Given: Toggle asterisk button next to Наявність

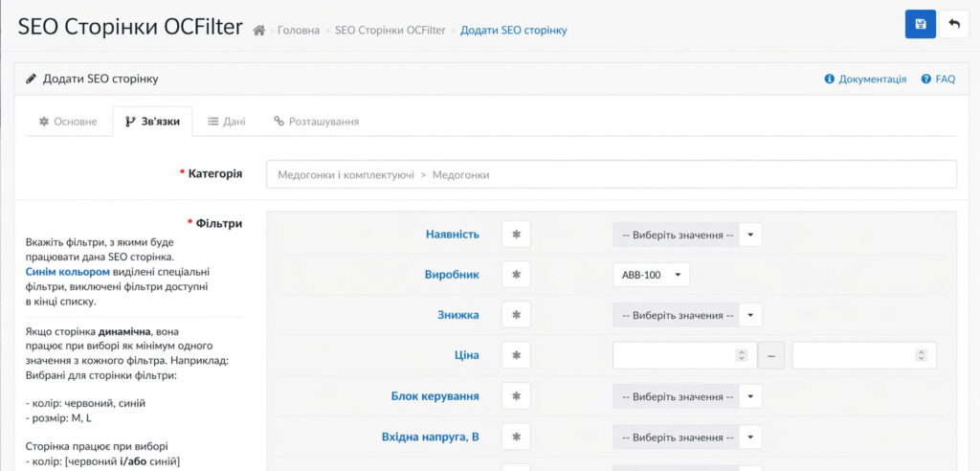Looking at the screenshot, I should click(516, 235).
